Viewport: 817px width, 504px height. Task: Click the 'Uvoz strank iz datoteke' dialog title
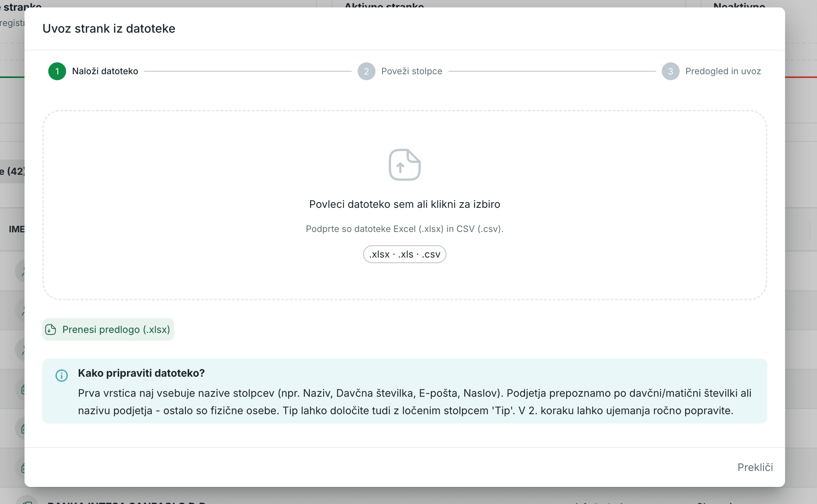[109, 29]
